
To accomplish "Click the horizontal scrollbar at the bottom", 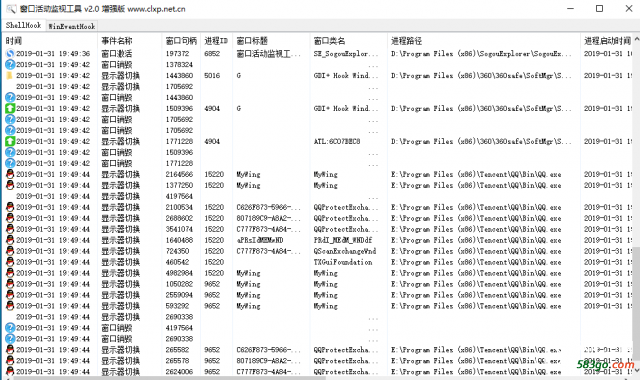I will click(x=169, y=378).
